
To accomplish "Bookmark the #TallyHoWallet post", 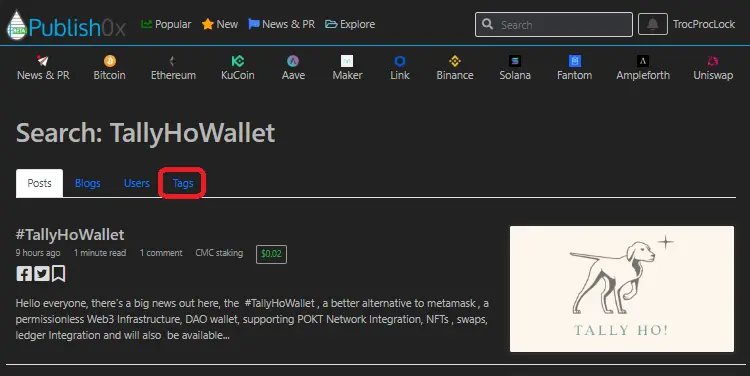I will pos(58,274).
